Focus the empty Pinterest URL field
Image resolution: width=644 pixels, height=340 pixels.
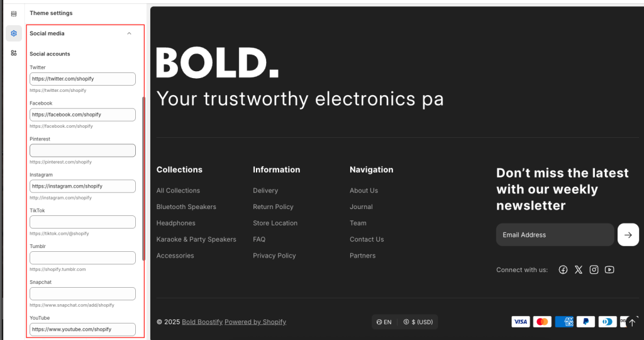pos(82,150)
